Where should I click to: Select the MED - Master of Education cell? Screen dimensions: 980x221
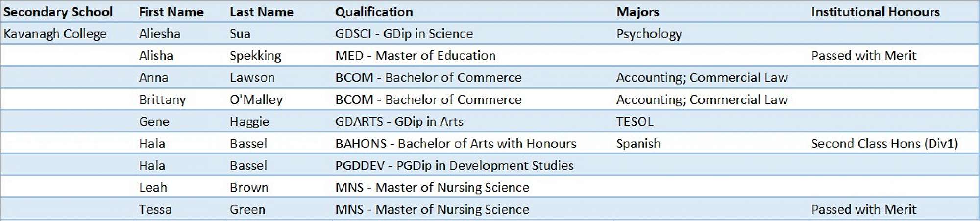[416, 56]
